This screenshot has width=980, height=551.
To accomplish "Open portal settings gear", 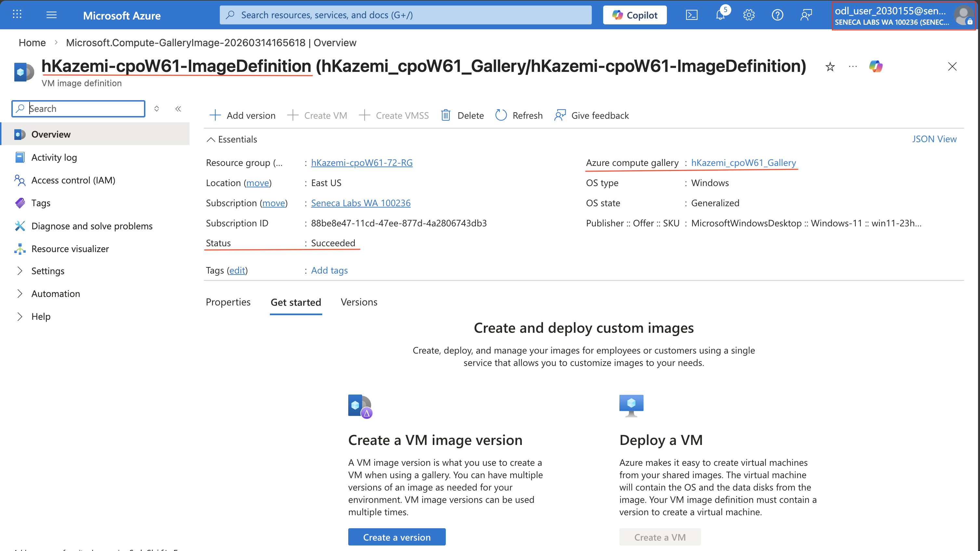I will pos(749,15).
